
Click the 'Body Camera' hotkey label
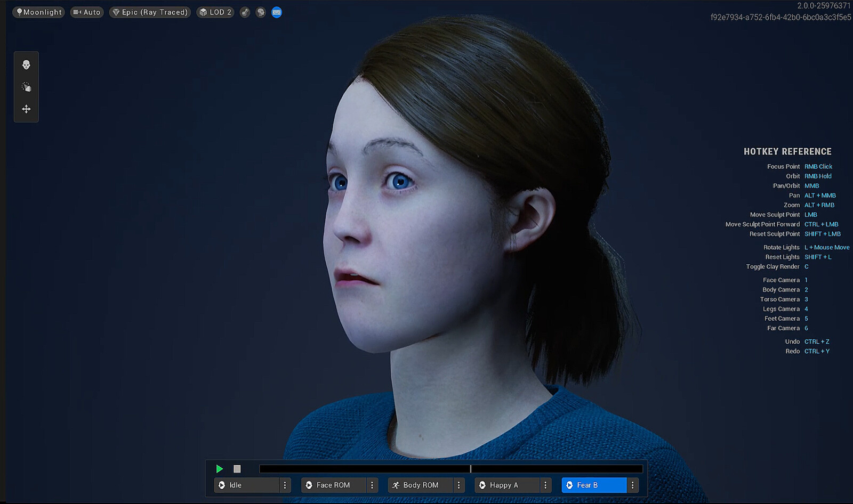click(x=781, y=290)
